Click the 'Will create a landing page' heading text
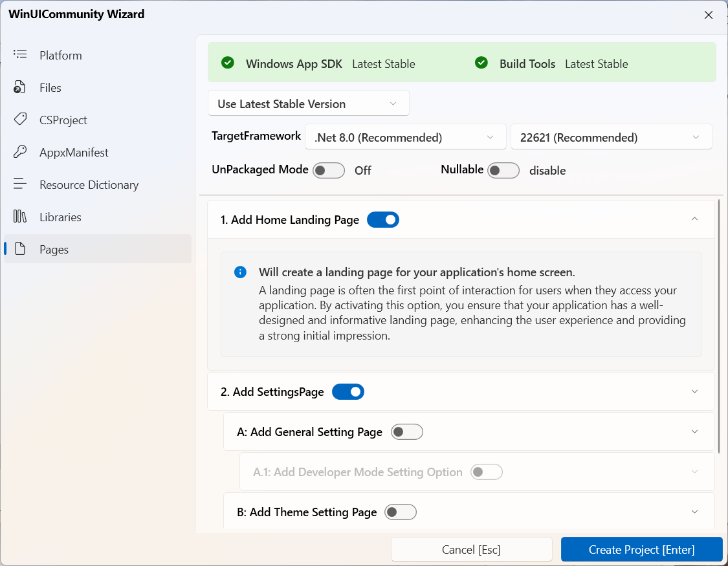The width and height of the screenshot is (728, 566). 417,272
